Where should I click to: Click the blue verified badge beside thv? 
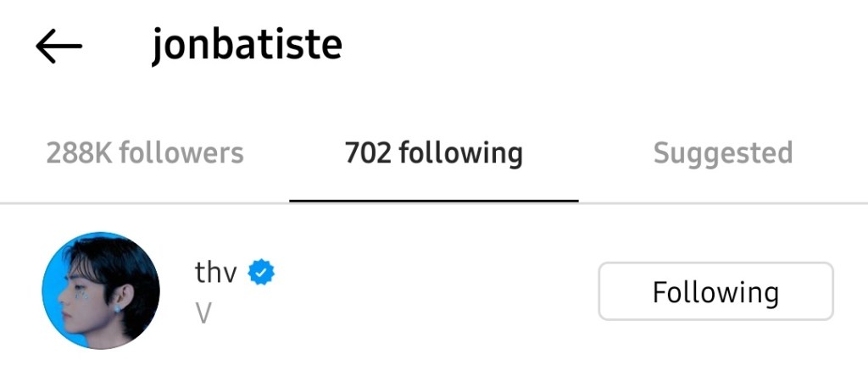click(261, 273)
